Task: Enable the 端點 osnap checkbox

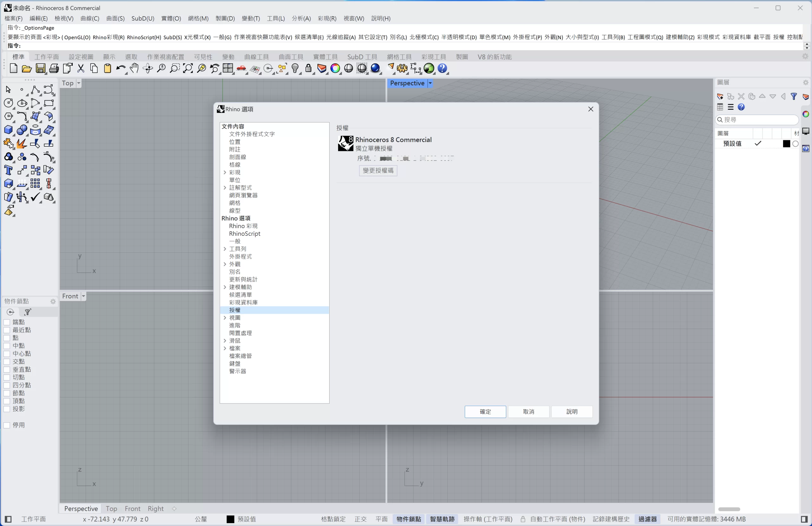Action: tap(7, 322)
